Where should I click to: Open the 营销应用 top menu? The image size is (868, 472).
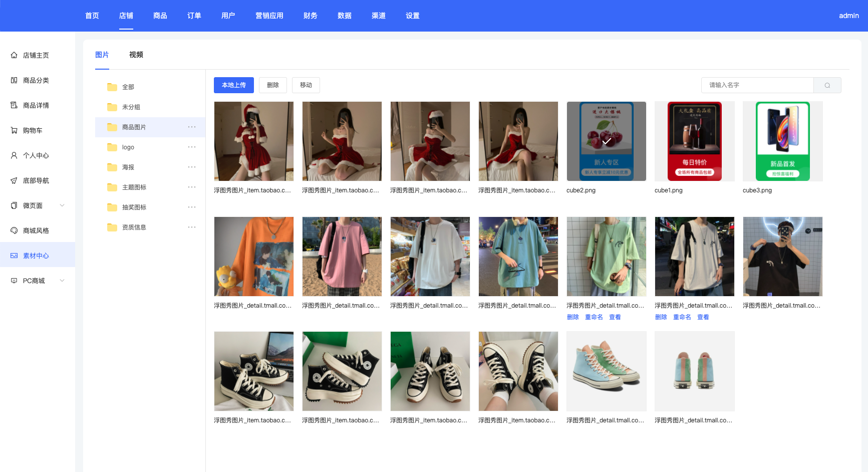[269, 16]
